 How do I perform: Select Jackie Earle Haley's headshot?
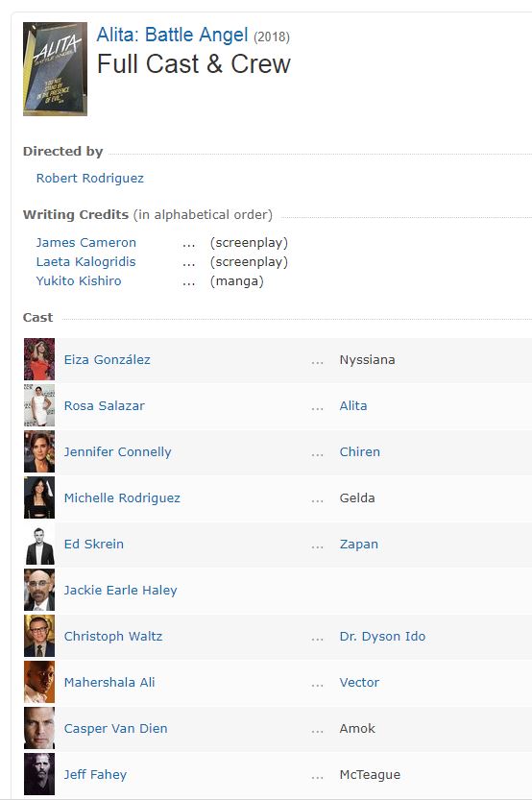tap(39, 590)
